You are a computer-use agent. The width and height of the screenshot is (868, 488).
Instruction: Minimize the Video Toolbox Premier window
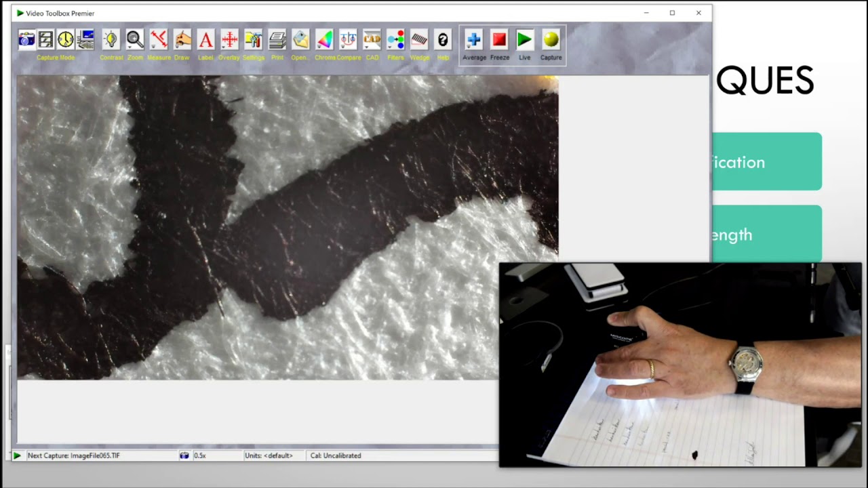coord(646,13)
